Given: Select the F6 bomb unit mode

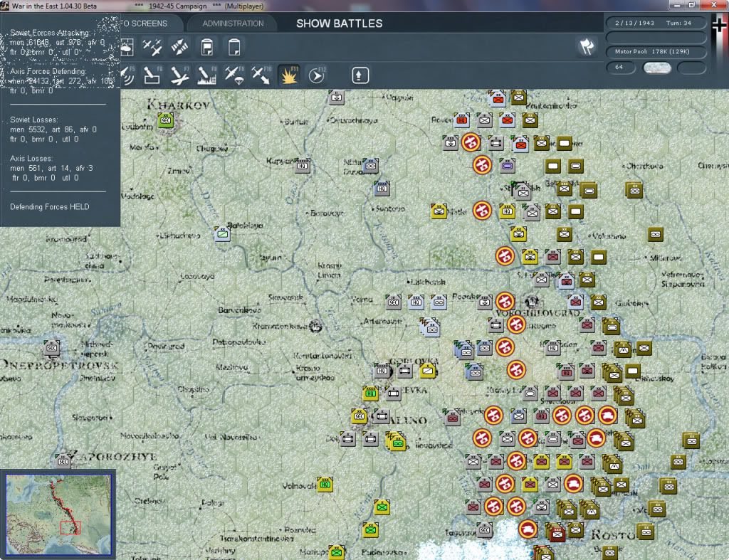Looking at the screenshot, I should point(152,75).
